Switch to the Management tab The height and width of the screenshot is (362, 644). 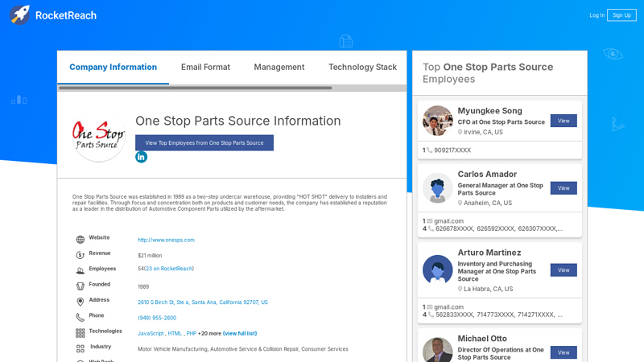(279, 67)
